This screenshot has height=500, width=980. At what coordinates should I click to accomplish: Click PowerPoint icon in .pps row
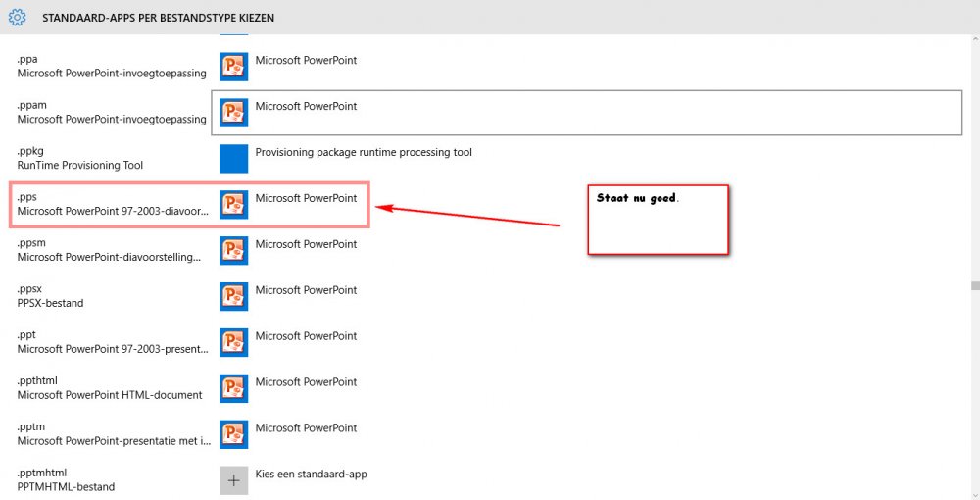click(x=233, y=205)
